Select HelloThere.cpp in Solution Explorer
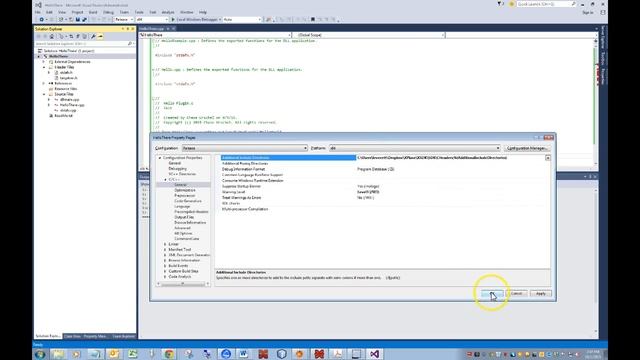This screenshot has width=640, height=360. 72,105
